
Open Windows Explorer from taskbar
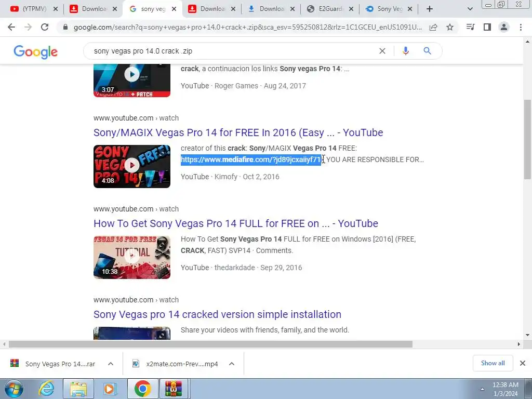tap(78, 389)
